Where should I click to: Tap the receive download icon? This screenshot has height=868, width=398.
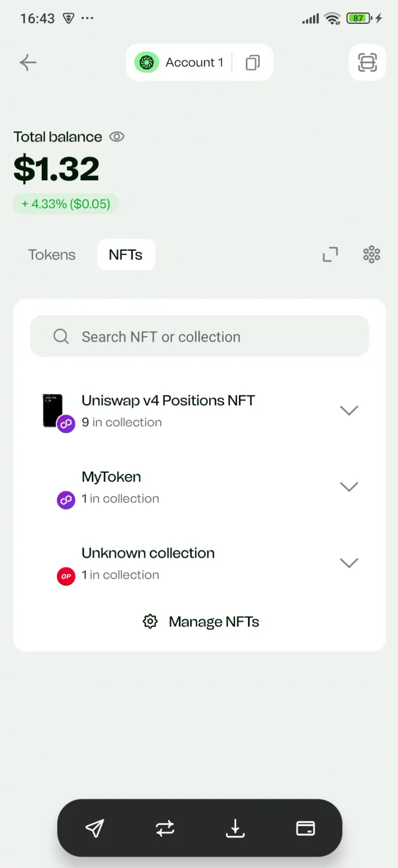235,828
